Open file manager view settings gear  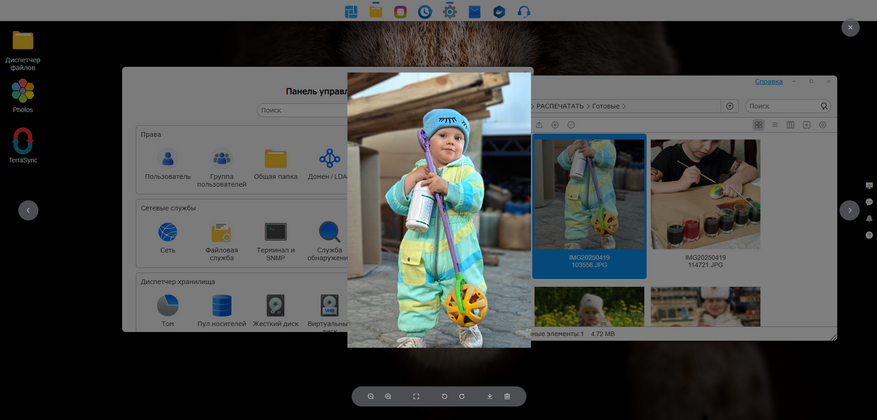click(822, 125)
